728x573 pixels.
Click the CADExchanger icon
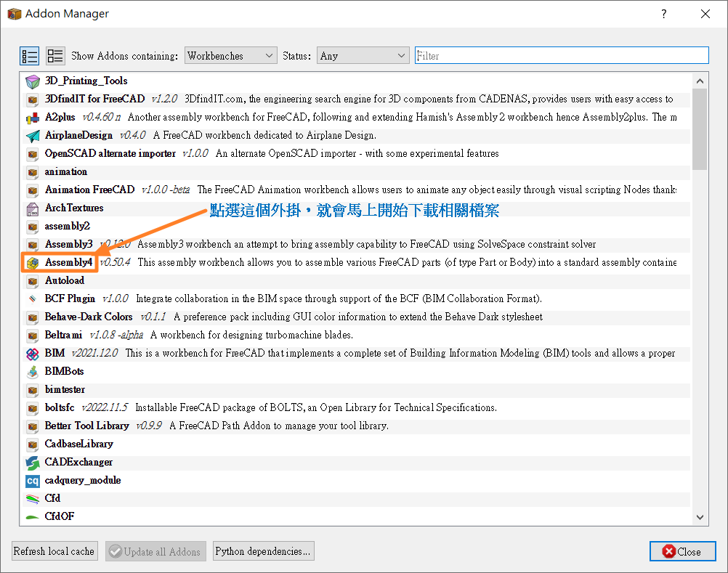[33, 463]
